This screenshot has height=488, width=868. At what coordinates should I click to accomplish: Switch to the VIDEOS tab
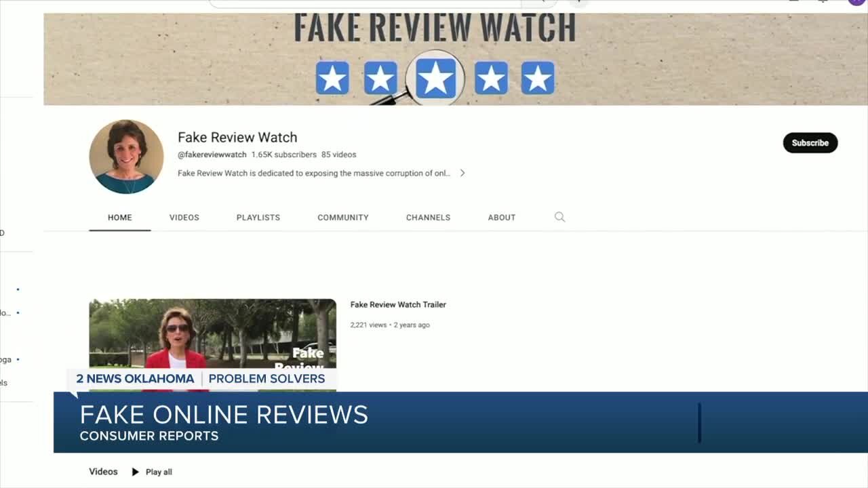pyautogui.click(x=184, y=218)
